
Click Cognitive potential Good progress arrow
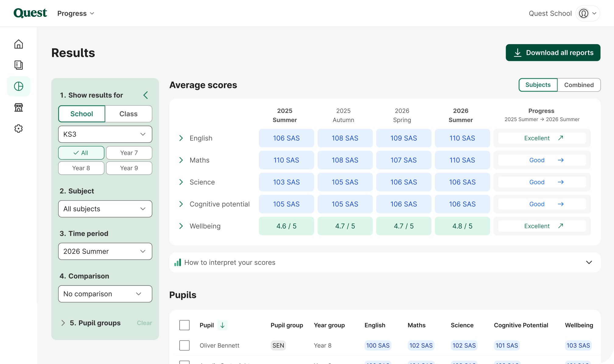click(561, 204)
